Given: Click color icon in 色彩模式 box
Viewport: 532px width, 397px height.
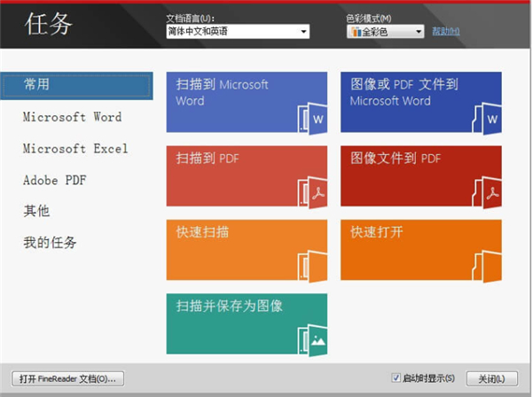Looking at the screenshot, I should (356, 32).
